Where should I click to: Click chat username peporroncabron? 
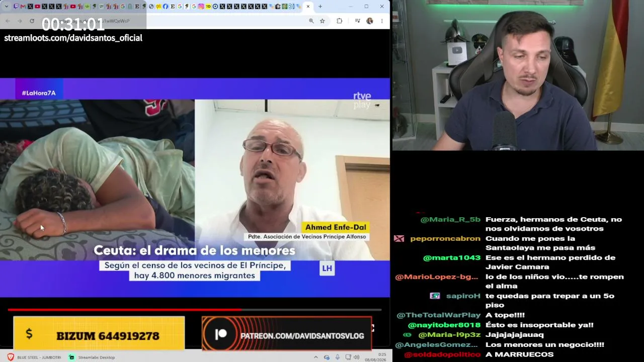tap(445, 239)
